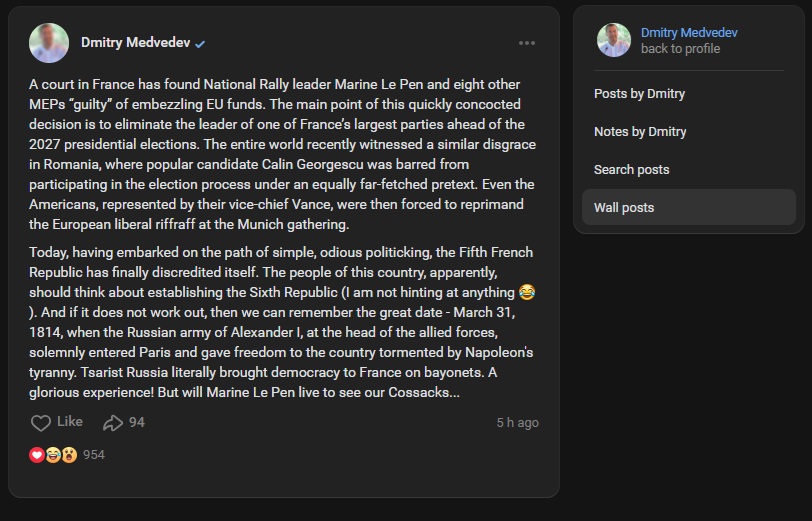This screenshot has width=812, height=521.
Task: Open Dmitry Medvedev post author name
Action: (135, 43)
